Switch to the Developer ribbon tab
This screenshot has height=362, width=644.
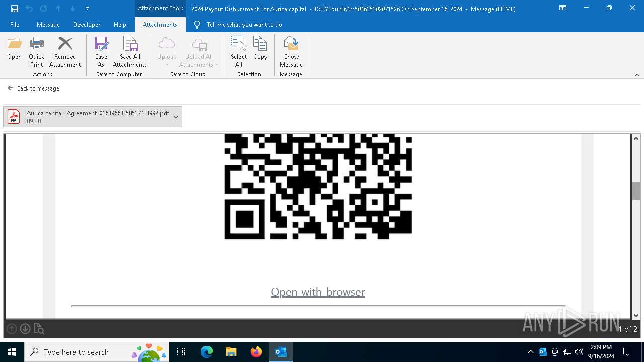tap(87, 25)
